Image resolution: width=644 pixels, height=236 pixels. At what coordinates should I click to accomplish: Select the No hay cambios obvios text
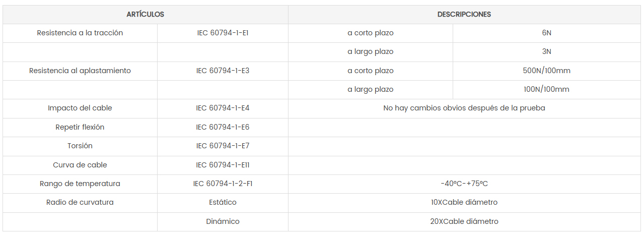click(x=464, y=108)
